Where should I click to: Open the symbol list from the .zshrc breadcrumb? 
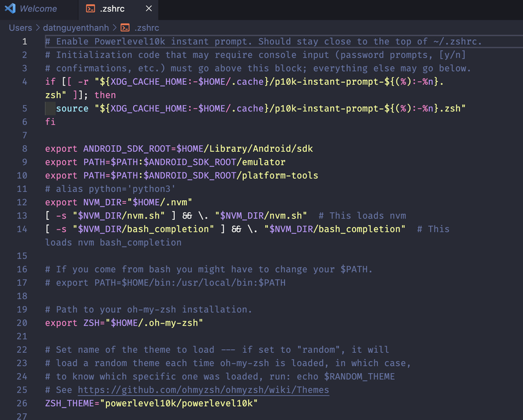coord(147,28)
